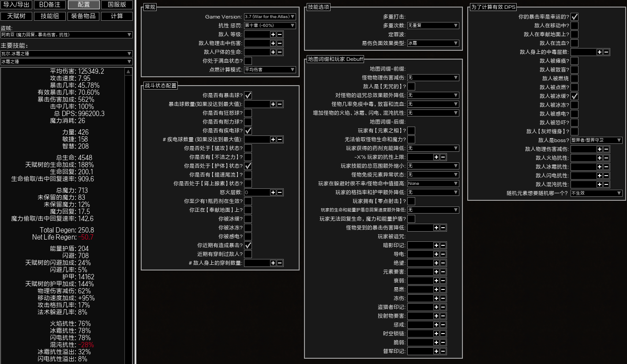Viewport: 627px width, 364px height.
Task: Increase 暴击球数量 with plus button
Action: [273, 104]
